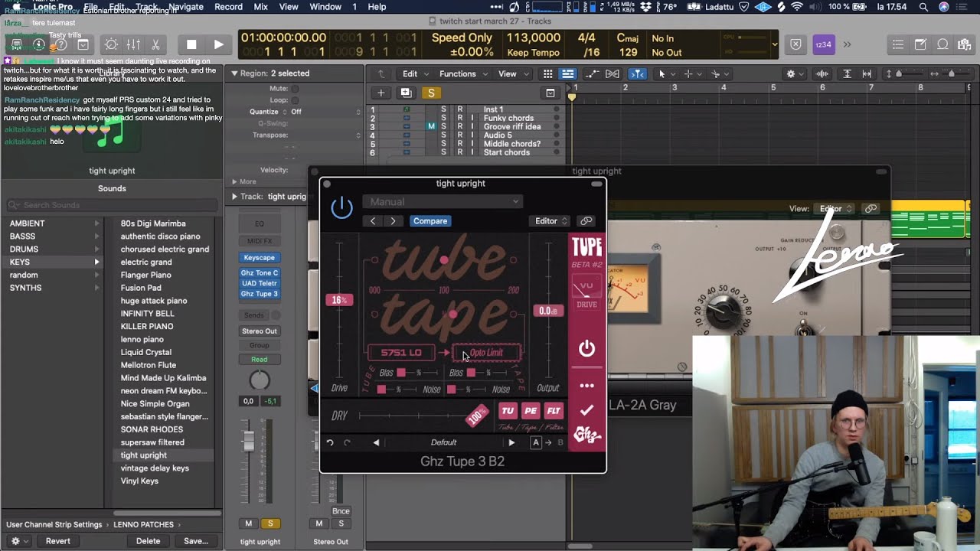The image size is (980, 551).
Task: Click the horizontal auto zoom button
Action: (x=867, y=74)
